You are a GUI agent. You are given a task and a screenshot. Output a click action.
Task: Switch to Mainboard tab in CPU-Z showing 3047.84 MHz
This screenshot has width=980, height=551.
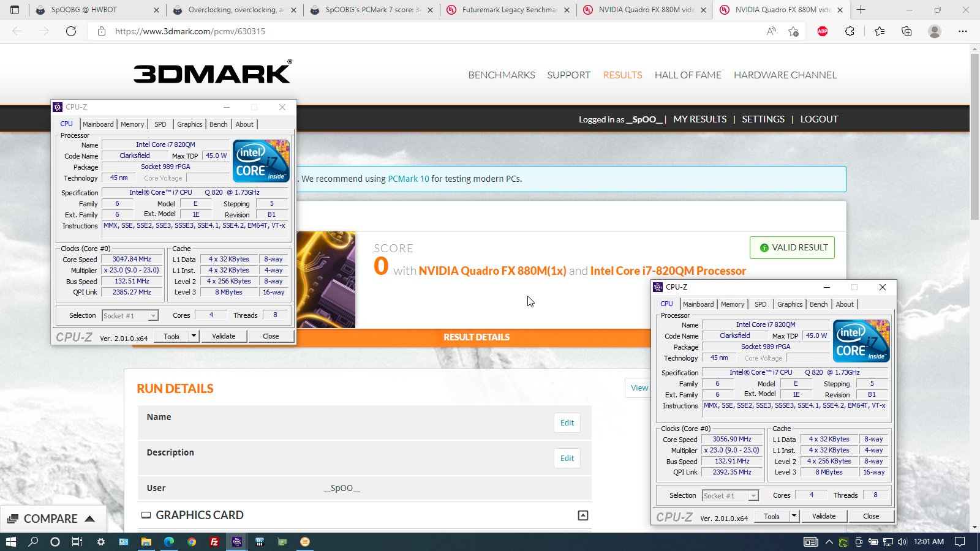[x=98, y=124]
